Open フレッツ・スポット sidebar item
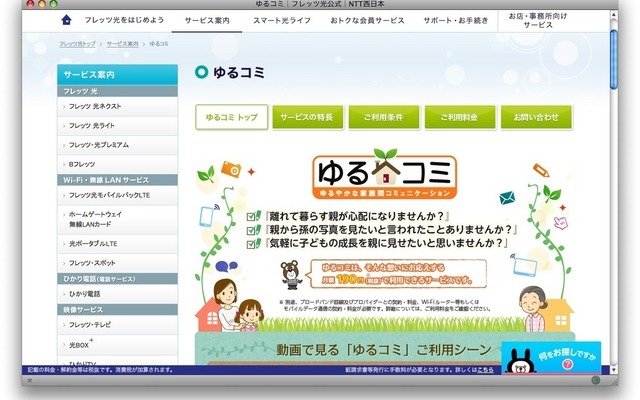 118,263
